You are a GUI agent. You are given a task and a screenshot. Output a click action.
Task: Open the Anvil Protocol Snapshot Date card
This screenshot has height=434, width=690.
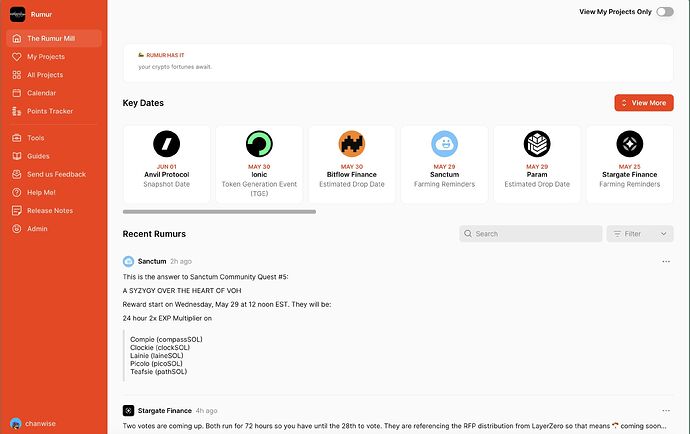point(166,164)
